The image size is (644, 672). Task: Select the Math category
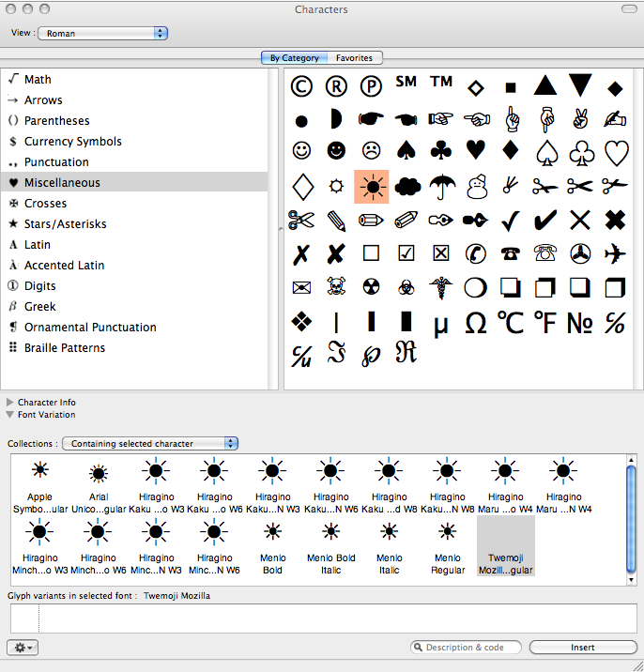click(134, 79)
